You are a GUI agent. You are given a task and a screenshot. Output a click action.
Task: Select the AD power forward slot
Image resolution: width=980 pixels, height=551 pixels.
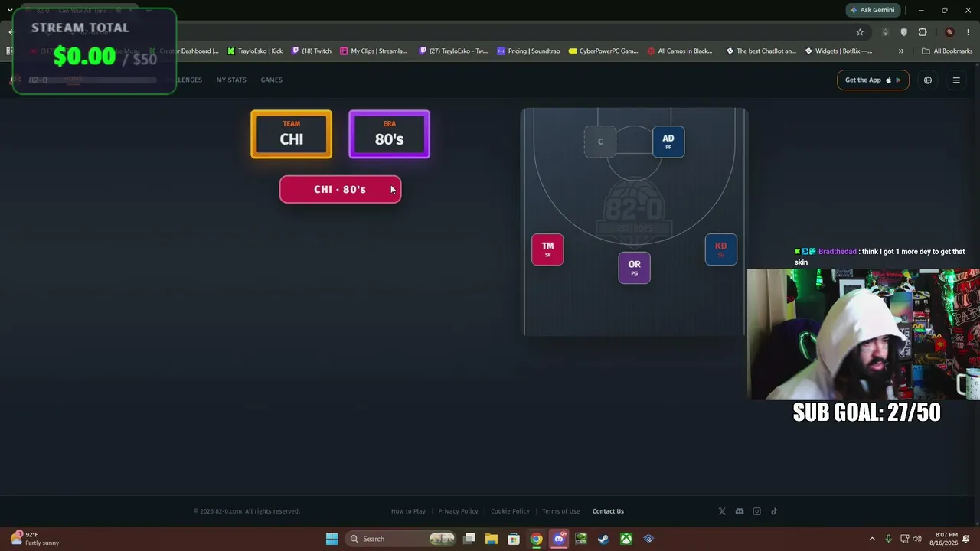[668, 142]
